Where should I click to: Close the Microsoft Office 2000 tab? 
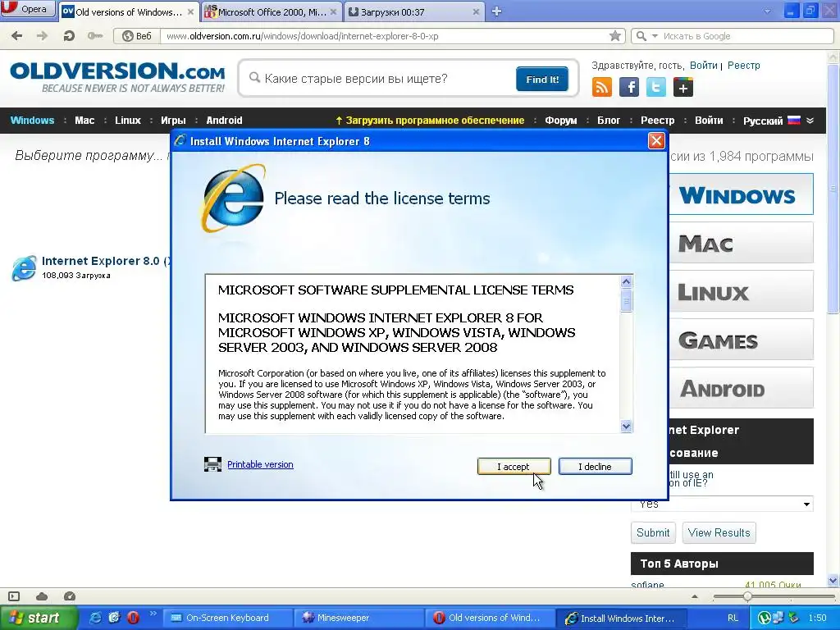click(x=334, y=11)
